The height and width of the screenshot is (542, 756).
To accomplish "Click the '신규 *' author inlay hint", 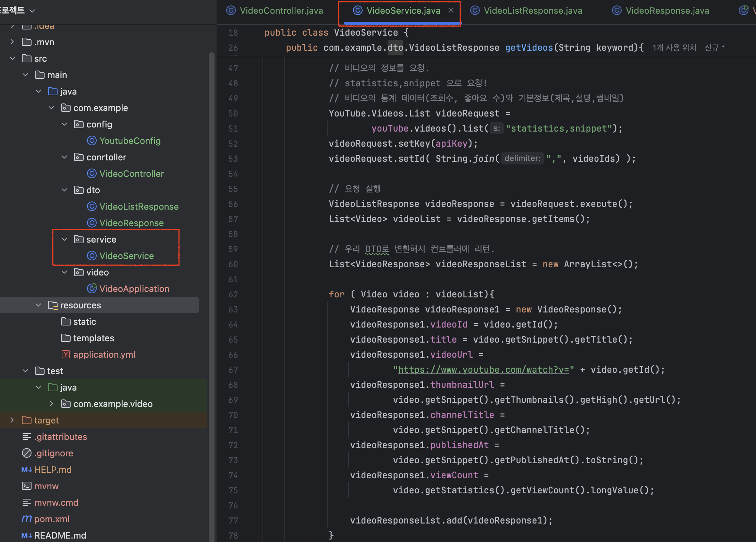I will click(x=715, y=48).
